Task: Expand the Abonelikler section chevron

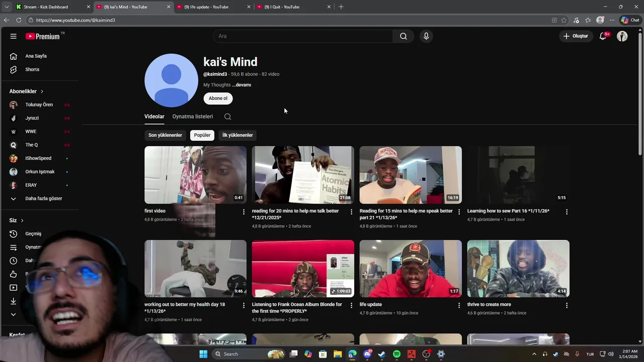Action: [x=42, y=92]
